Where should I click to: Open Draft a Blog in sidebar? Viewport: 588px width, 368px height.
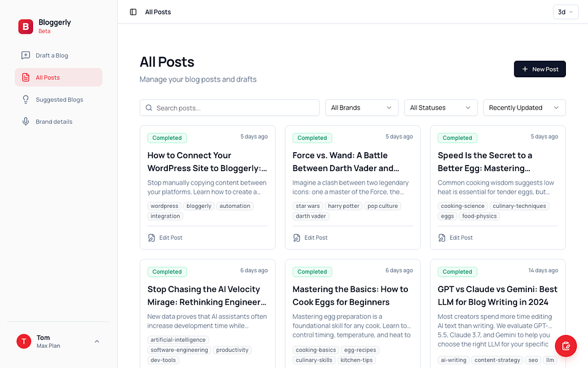pyautogui.click(x=59, y=55)
